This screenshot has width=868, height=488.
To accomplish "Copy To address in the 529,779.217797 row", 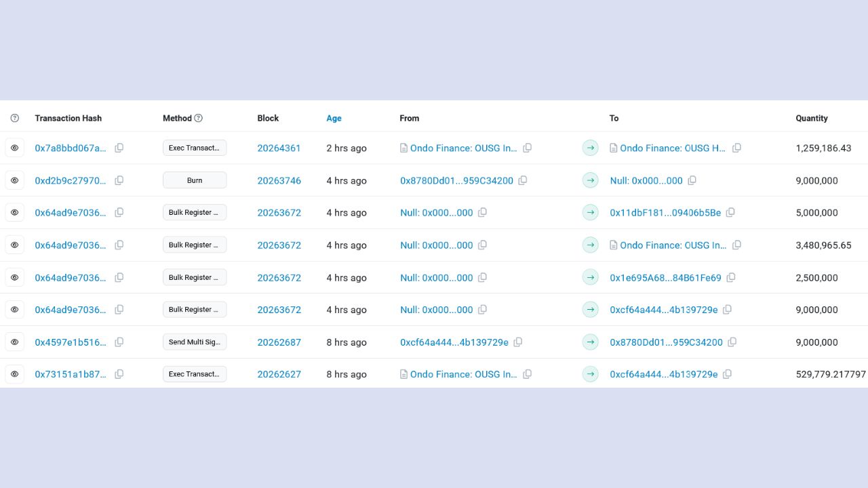I will [728, 374].
